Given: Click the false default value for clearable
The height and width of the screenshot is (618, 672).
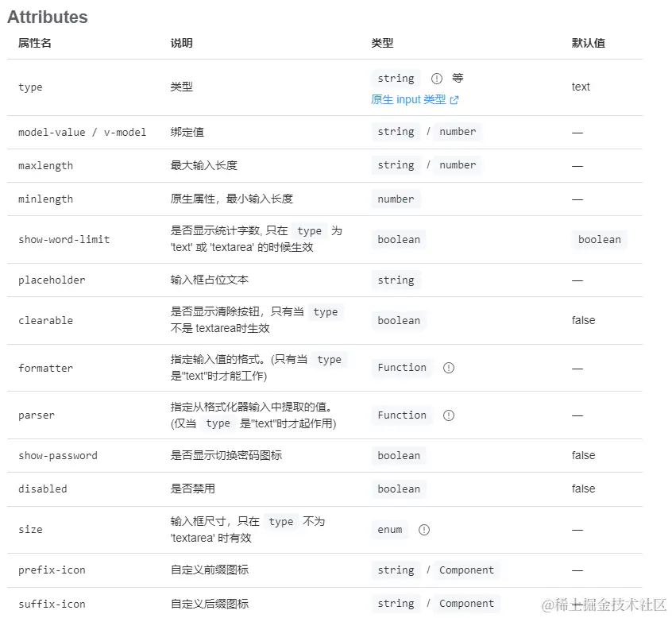Looking at the screenshot, I should tap(583, 321).
